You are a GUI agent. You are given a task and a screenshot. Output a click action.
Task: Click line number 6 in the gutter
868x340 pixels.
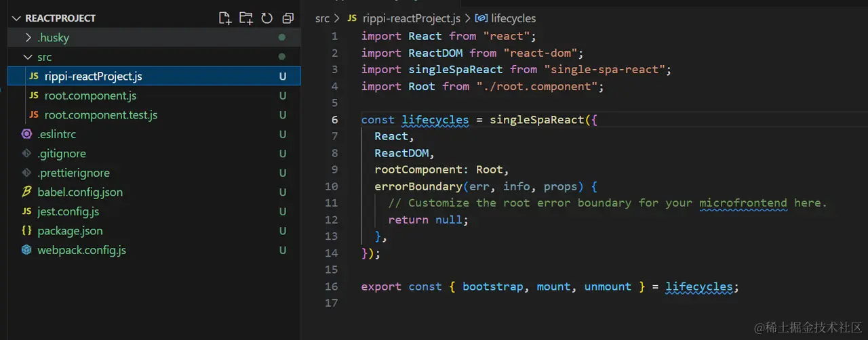[x=335, y=120]
